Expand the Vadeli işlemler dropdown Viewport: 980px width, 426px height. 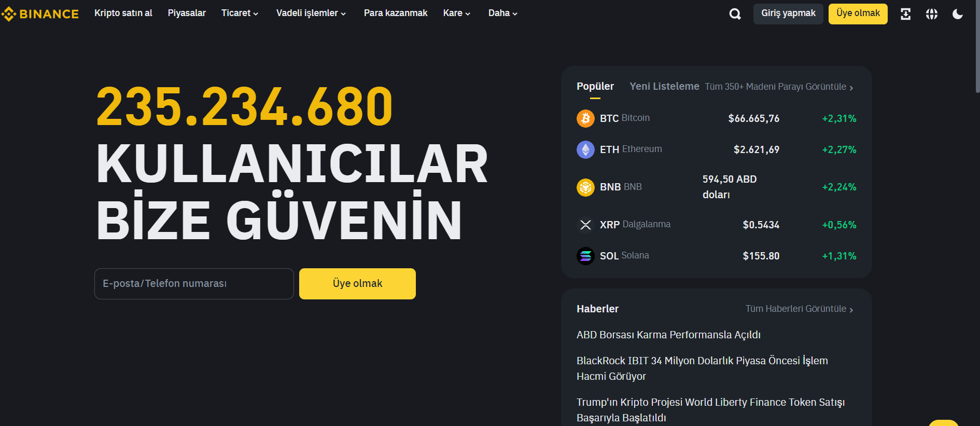coord(311,13)
